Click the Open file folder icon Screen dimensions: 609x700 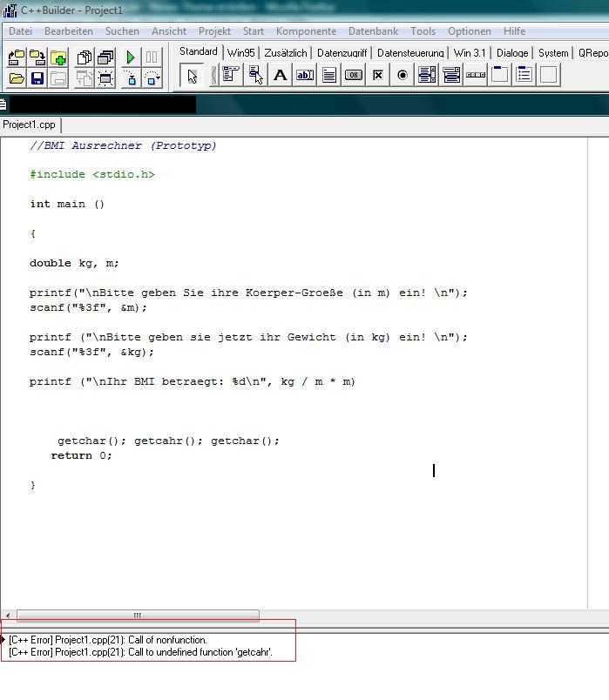pos(17,78)
